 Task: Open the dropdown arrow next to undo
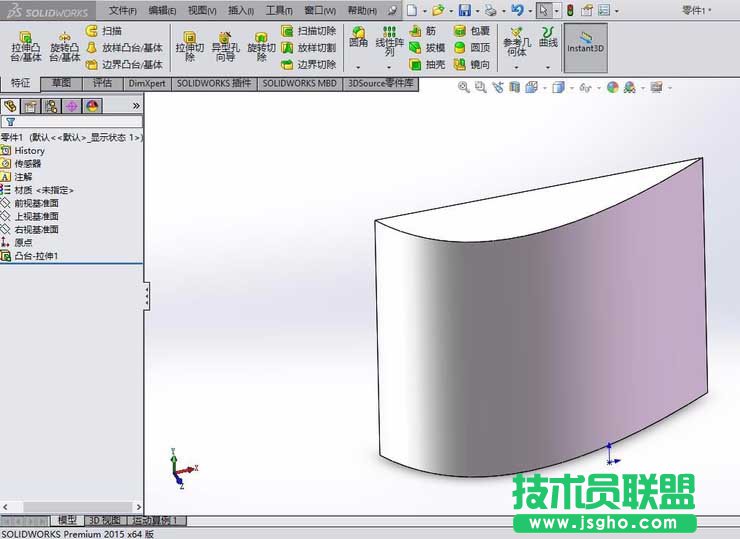[530, 10]
